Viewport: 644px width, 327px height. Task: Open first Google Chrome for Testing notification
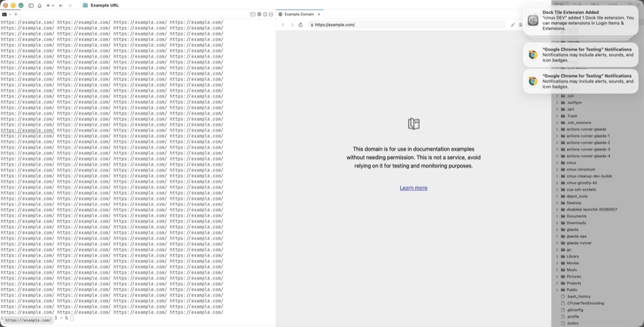click(x=580, y=54)
